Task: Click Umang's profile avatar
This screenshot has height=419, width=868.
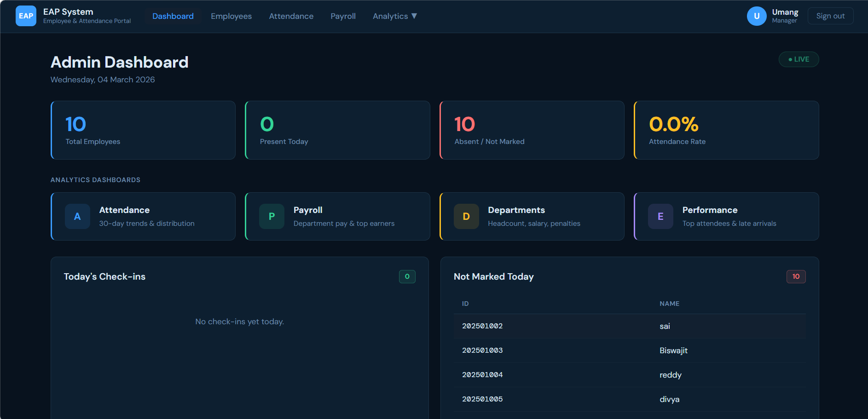Action: pos(756,16)
